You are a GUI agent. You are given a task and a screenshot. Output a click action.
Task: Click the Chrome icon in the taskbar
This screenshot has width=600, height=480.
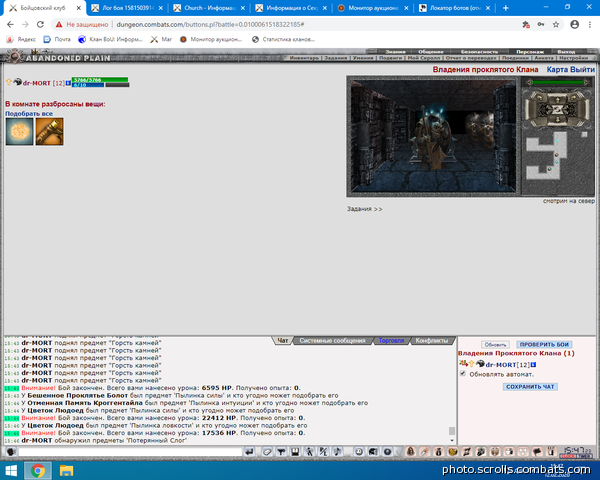(38, 470)
